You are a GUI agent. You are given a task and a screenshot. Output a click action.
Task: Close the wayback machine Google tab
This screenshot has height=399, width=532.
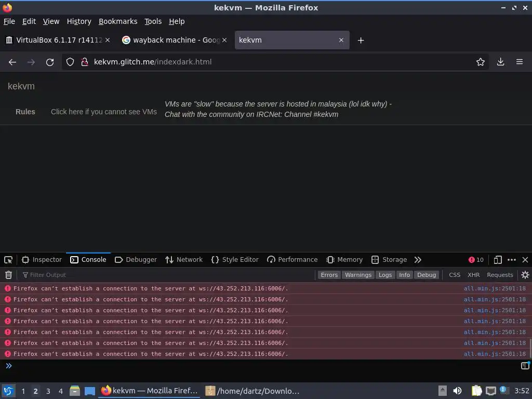tap(224, 40)
